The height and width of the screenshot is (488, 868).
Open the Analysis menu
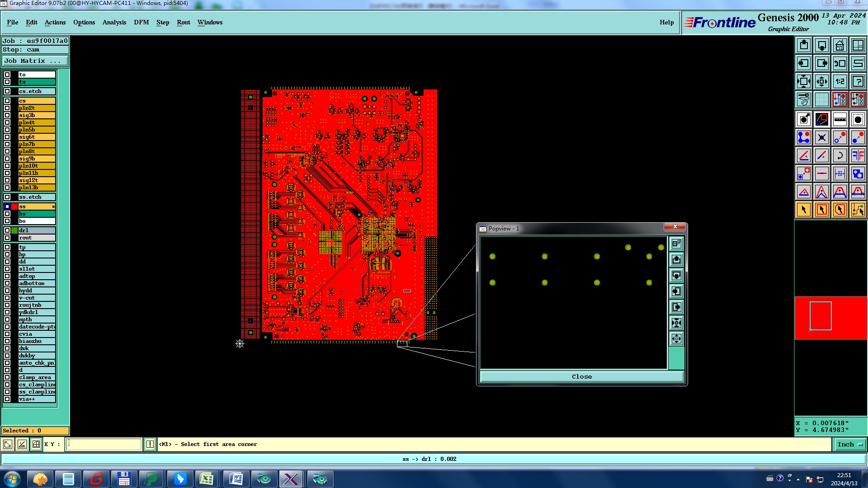(x=114, y=22)
